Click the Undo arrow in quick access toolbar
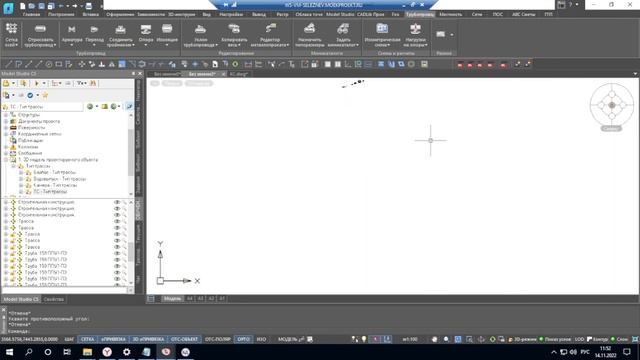 coord(61,6)
